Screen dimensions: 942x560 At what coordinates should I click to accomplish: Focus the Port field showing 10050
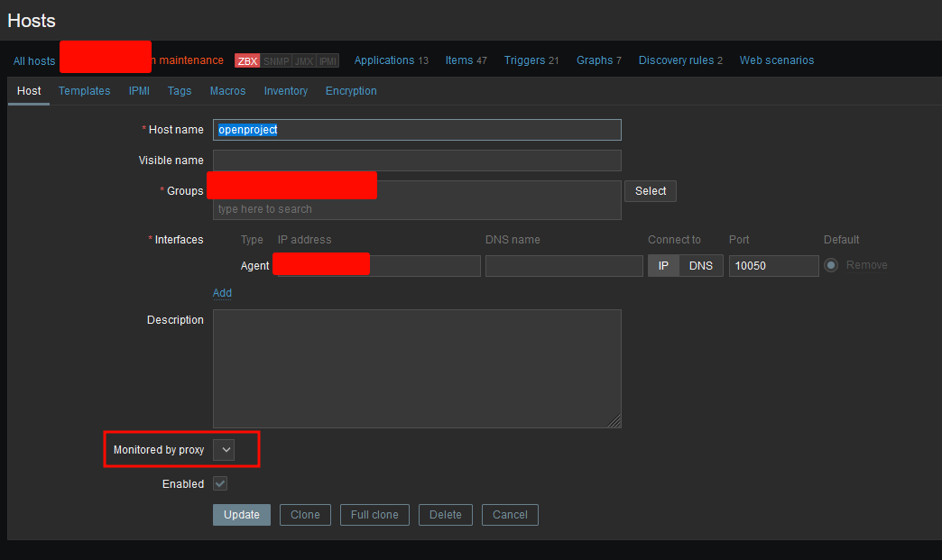pyautogui.click(x=773, y=266)
